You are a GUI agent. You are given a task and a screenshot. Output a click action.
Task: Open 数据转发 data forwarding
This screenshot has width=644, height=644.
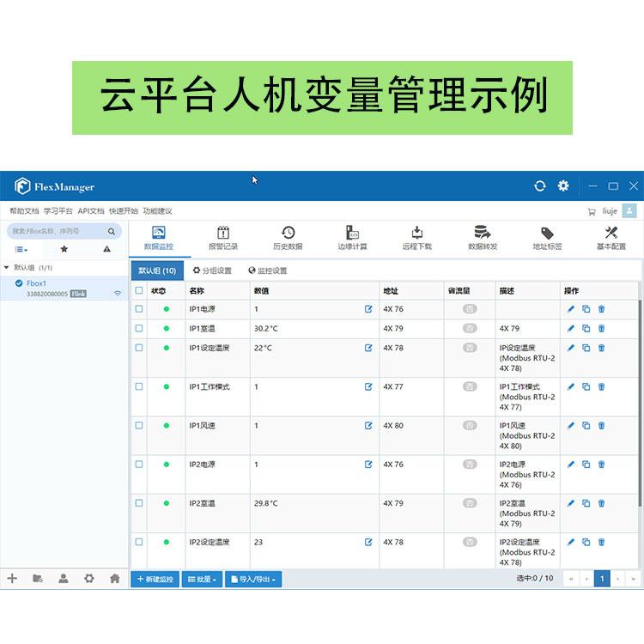coord(482,238)
